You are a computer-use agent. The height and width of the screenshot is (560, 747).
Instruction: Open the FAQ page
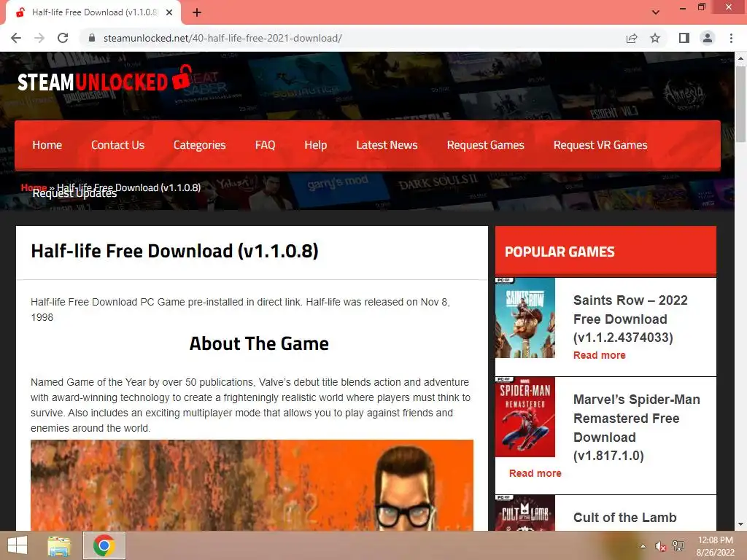coord(265,145)
